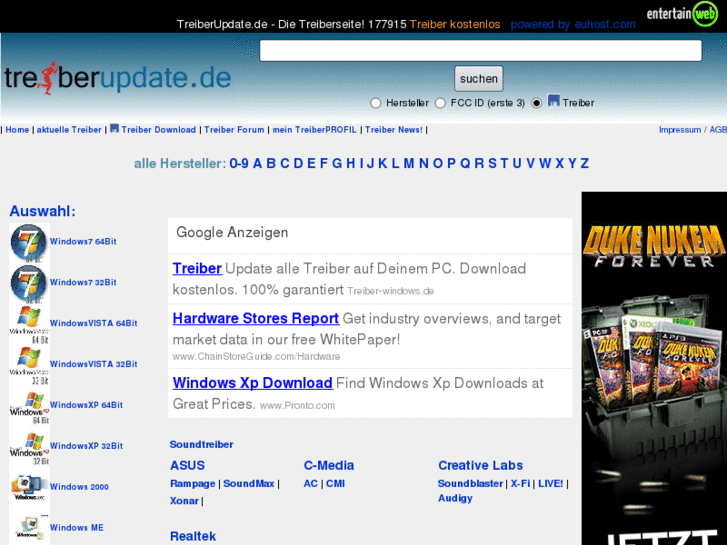Select manufacturers letter M
The image size is (727, 545).
408,163
